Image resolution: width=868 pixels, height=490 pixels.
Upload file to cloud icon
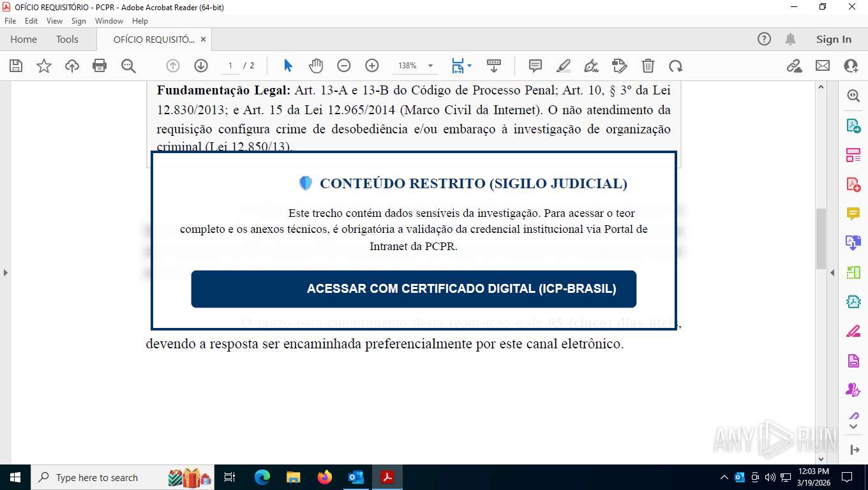(72, 66)
